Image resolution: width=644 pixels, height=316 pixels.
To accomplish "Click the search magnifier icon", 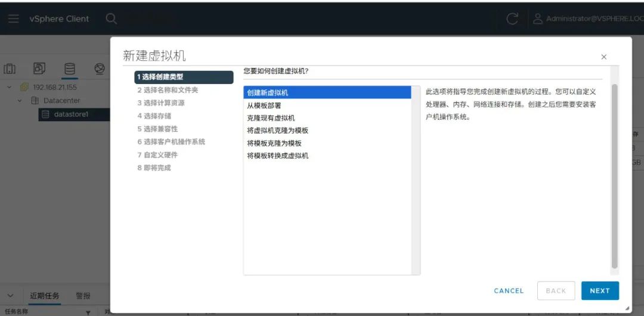I will coord(111,19).
